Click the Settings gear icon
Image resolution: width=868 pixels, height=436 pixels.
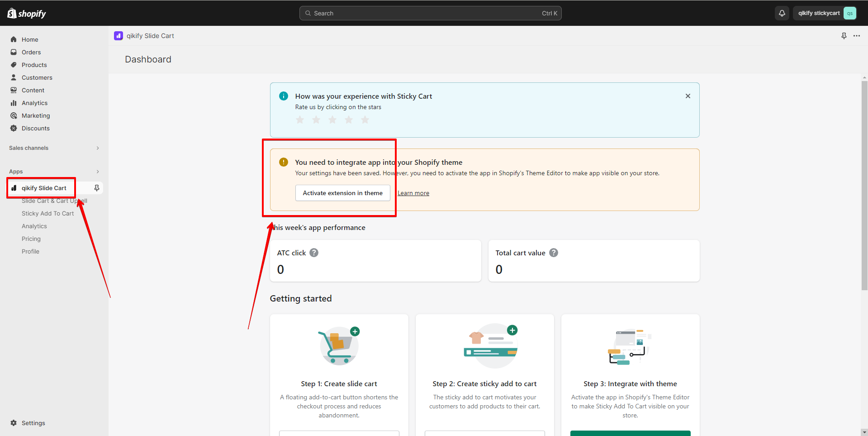(x=14, y=423)
